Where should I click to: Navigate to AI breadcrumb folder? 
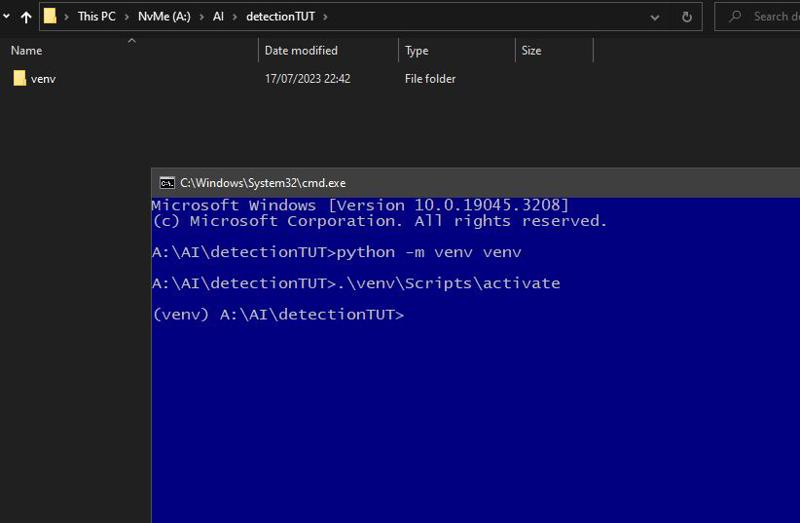click(x=218, y=16)
